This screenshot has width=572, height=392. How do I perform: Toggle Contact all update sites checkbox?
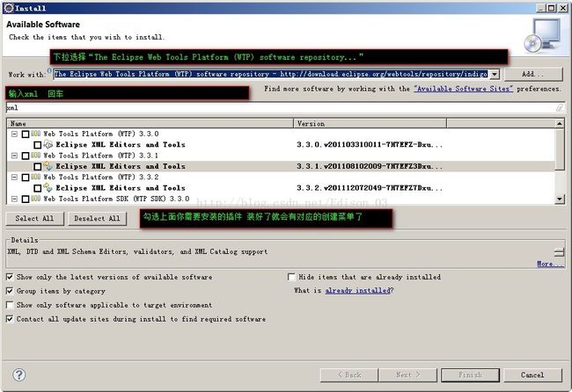(x=10, y=319)
